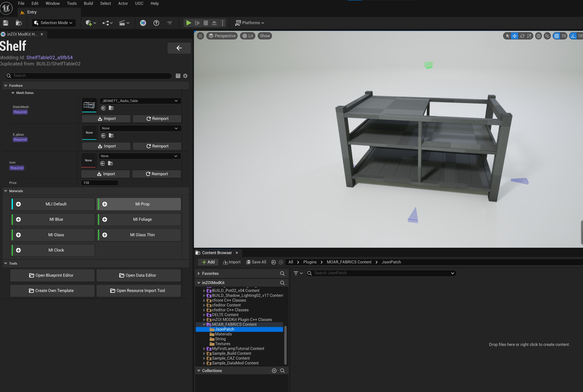Click the details Search field
The width and height of the screenshot is (583, 392).
point(89,76)
